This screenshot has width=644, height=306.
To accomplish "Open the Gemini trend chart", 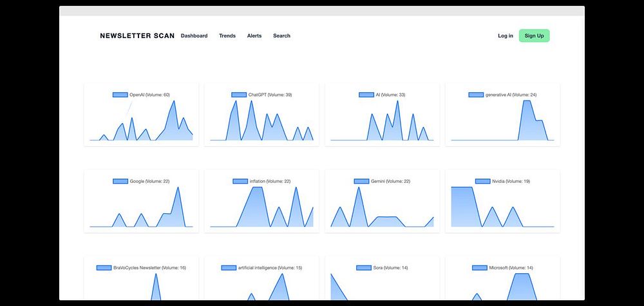I will (382, 201).
